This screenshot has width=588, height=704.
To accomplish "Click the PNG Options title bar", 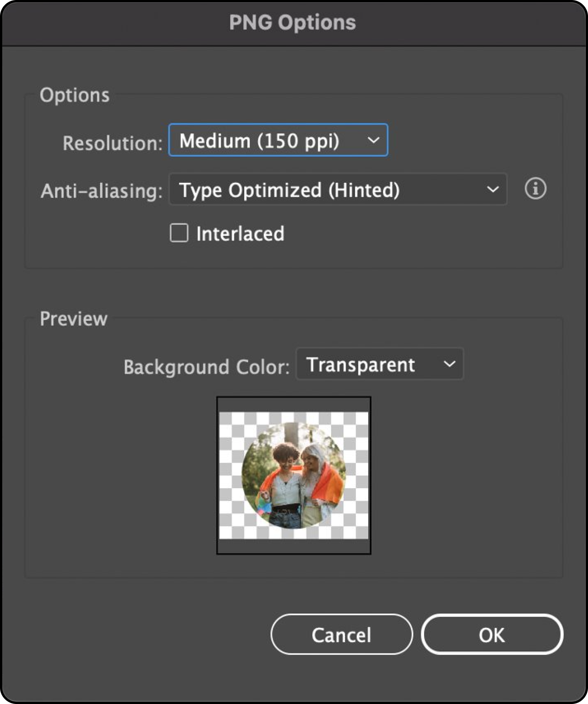I will (x=292, y=23).
